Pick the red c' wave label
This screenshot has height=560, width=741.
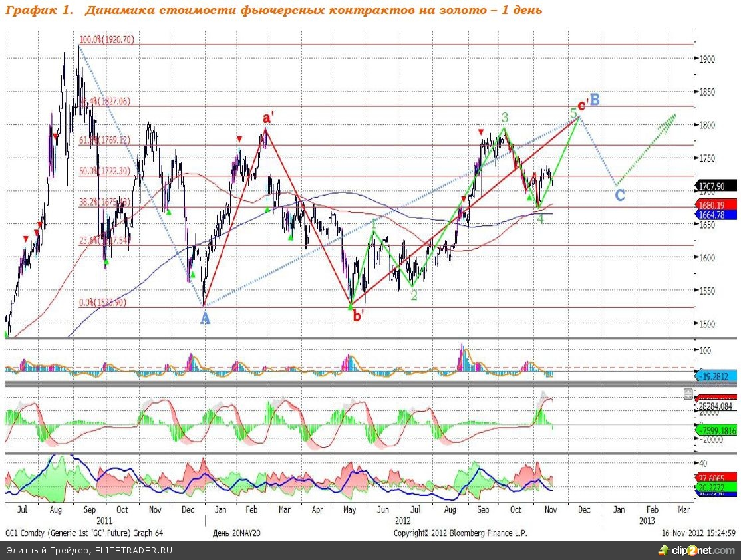click(582, 104)
